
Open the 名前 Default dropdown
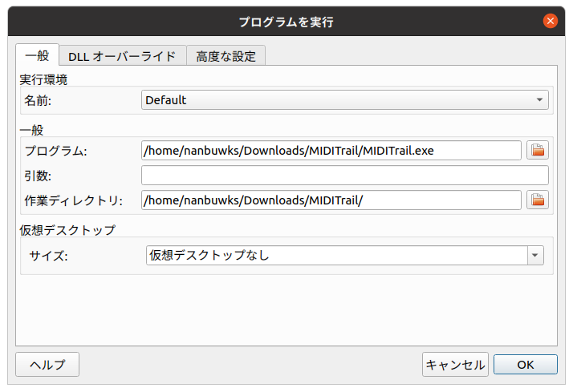(344, 99)
